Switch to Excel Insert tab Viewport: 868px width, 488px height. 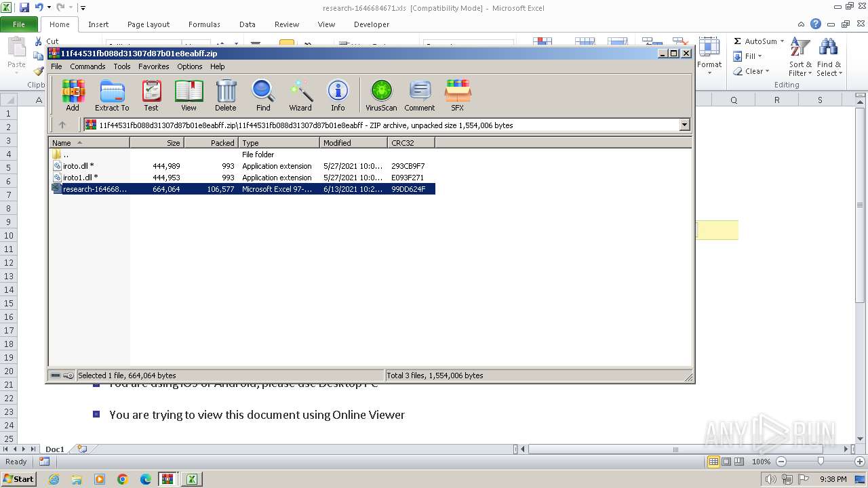[x=98, y=24]
